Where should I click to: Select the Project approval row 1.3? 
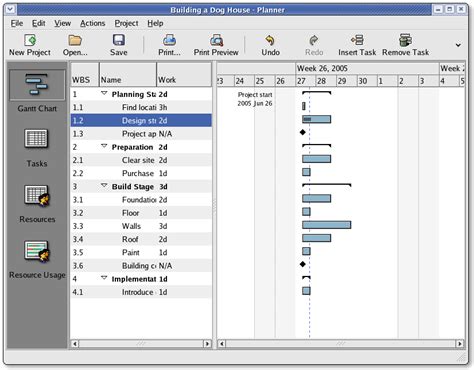pyautogui.click(x=141, y=134)
